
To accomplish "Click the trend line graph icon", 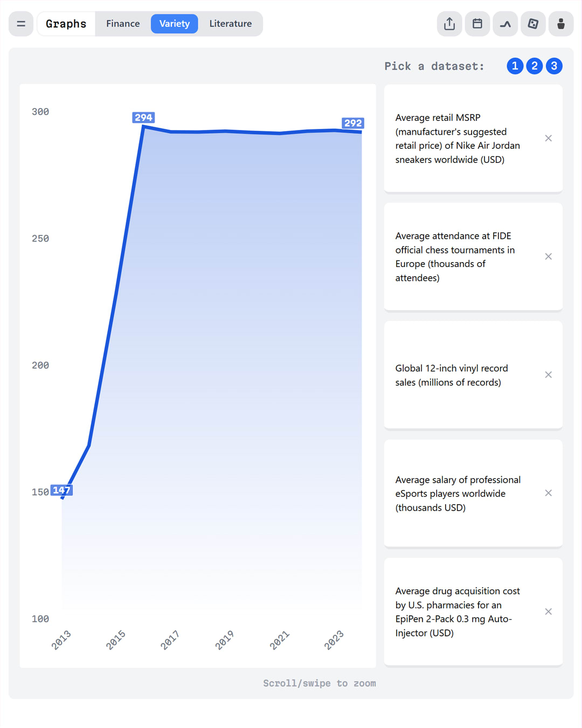I will click(x=505, y=24).
